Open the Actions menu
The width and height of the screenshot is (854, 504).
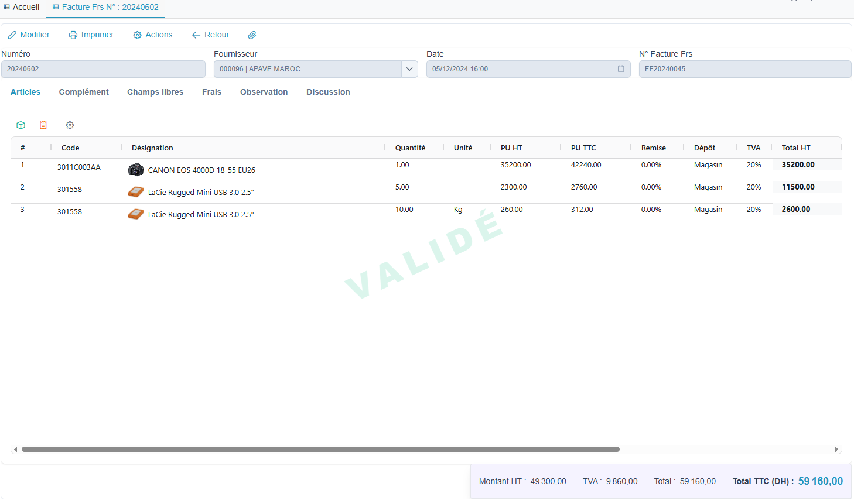(153, 35)
